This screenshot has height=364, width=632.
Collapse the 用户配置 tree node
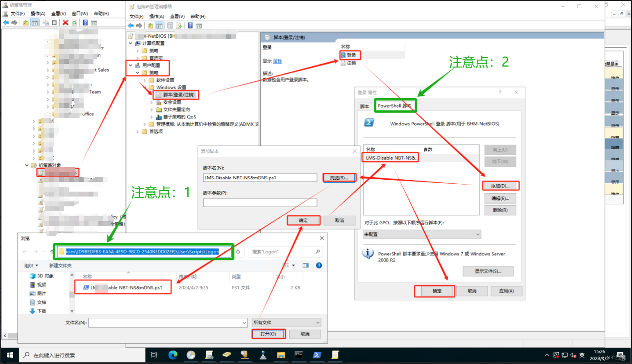[131, 65]
